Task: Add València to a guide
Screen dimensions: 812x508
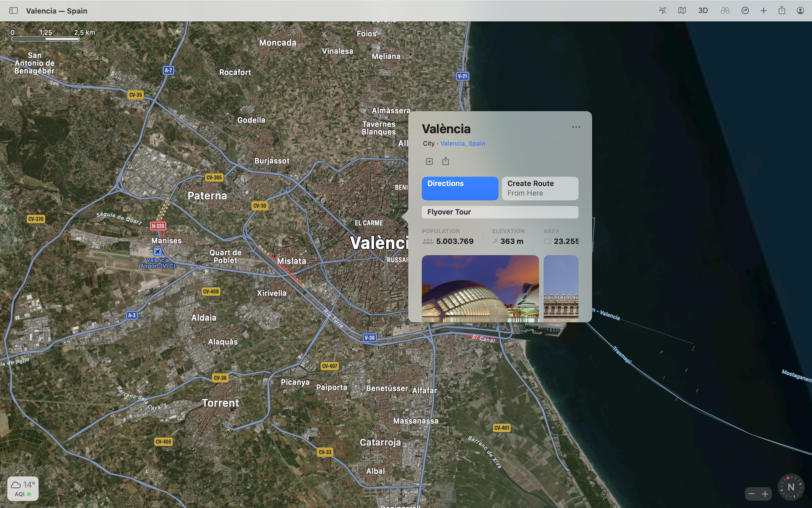Action: pos(429,161)
